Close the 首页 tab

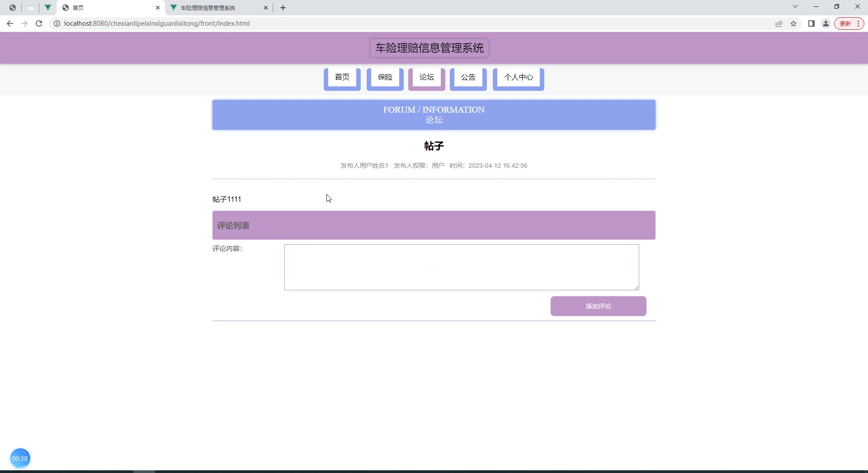pyautogui.click(x=158, y=8)
